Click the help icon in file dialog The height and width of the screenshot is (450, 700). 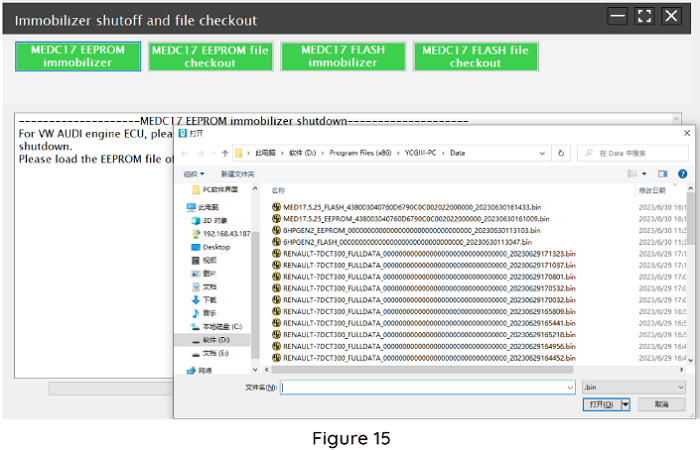click(x=684, y=173)
